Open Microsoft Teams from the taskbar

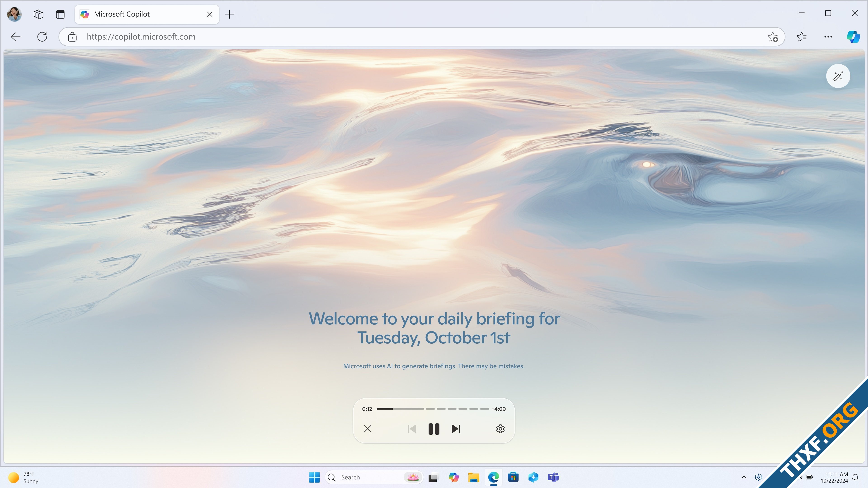pyautogui.click(x=553, y=477)
